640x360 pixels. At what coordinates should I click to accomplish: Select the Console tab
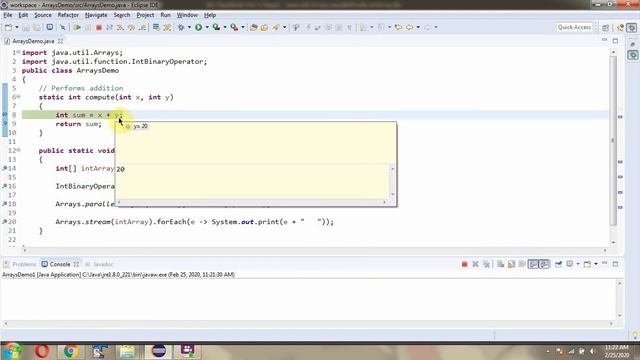(60, 264)
